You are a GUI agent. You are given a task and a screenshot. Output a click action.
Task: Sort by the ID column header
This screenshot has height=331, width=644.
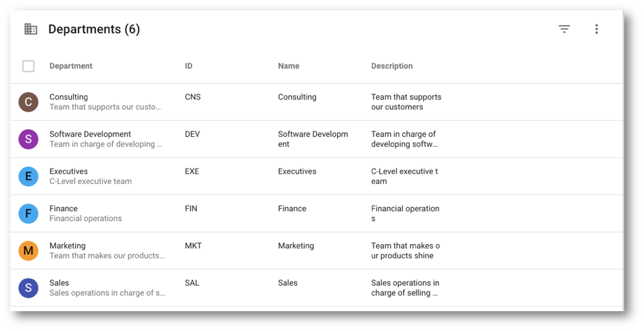189,66
